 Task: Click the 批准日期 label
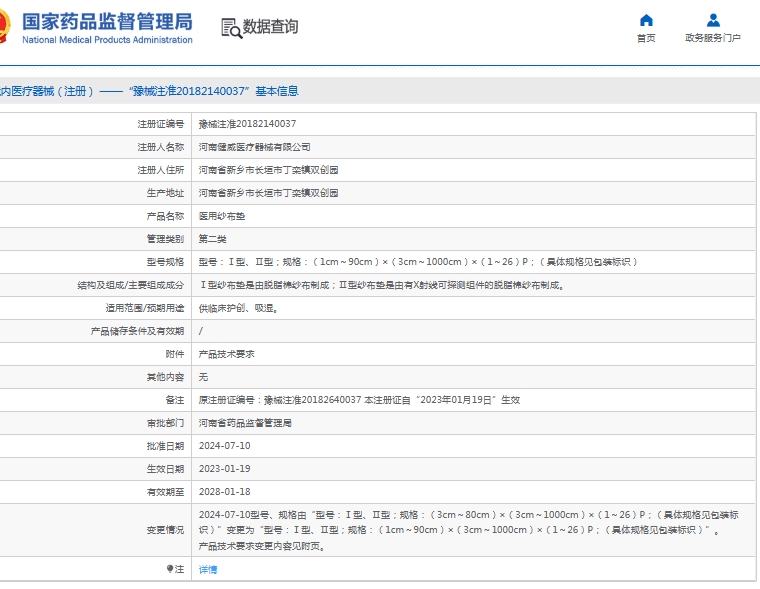(x=165, y=446)
